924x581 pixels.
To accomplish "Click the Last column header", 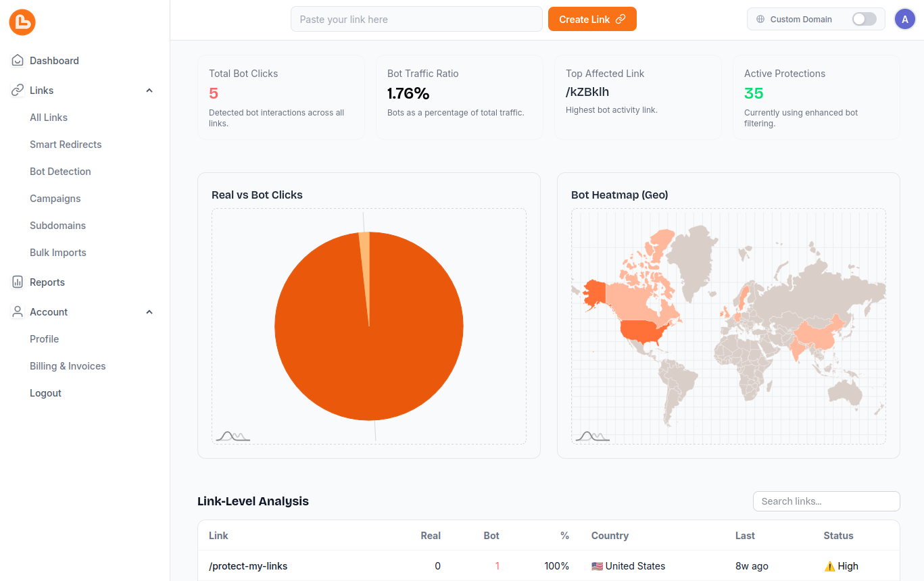I will (x=745, y=536).
